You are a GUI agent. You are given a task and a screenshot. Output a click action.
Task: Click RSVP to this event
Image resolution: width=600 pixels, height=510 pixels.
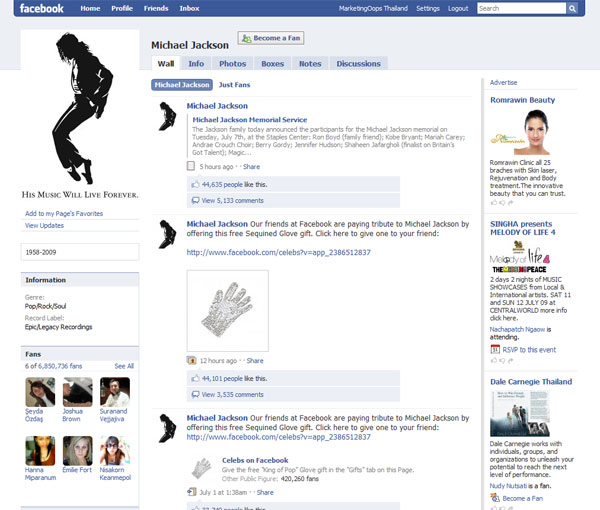(529, 350)
